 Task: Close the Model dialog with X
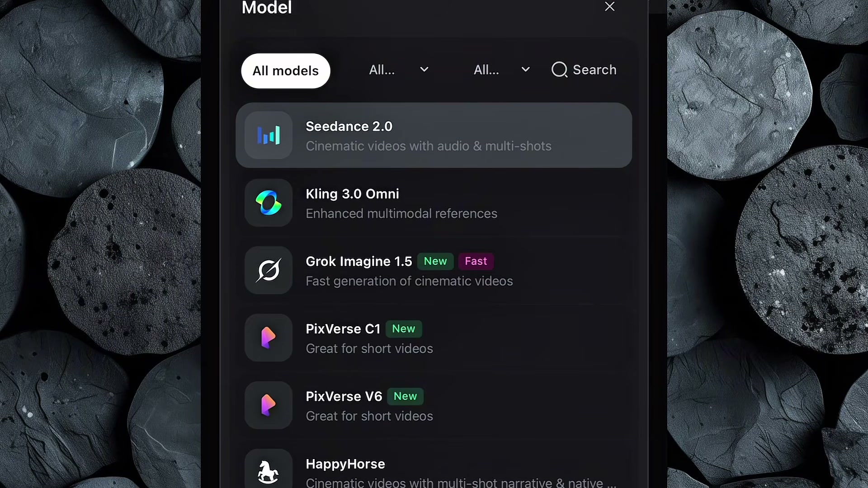tap(610, 6)
